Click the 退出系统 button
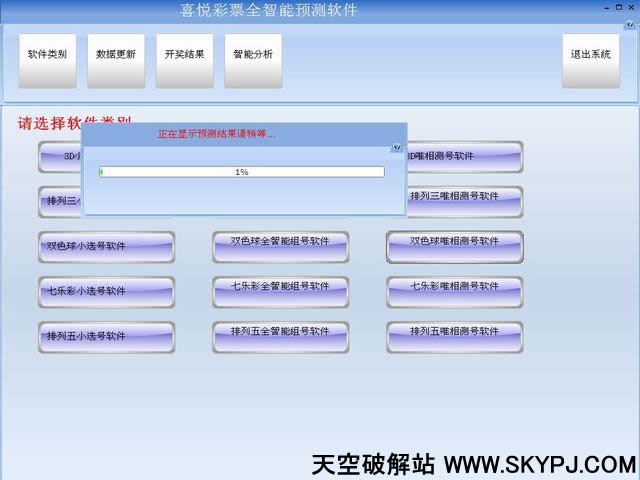The image size is (640, 480). click(590, 54)
